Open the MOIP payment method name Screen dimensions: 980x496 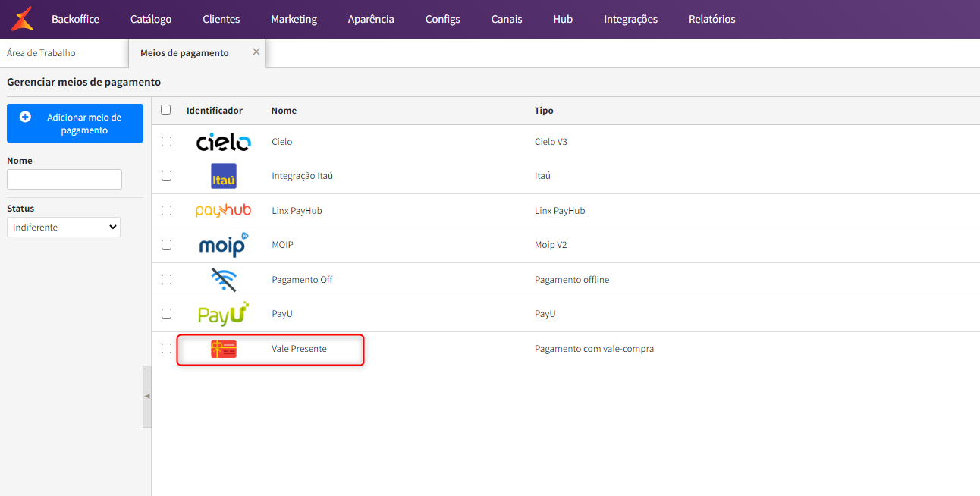pos(283,245)
